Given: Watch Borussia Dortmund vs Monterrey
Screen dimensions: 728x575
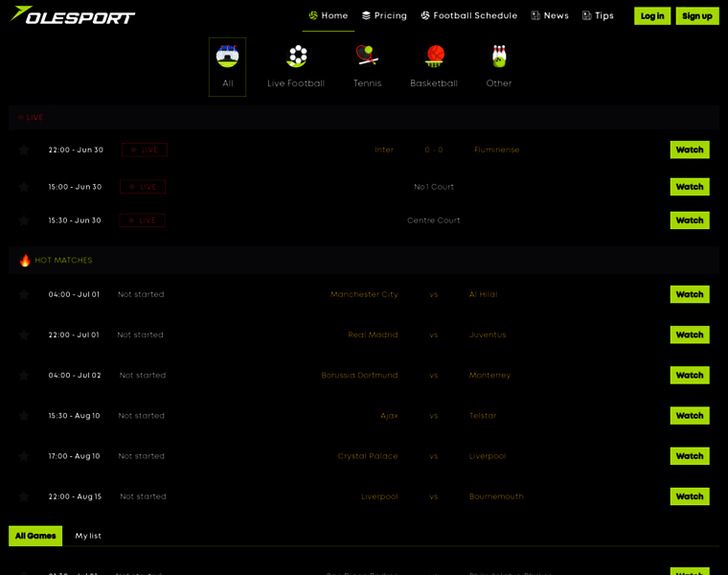Looking at the screenshot, I should (690, 375).
